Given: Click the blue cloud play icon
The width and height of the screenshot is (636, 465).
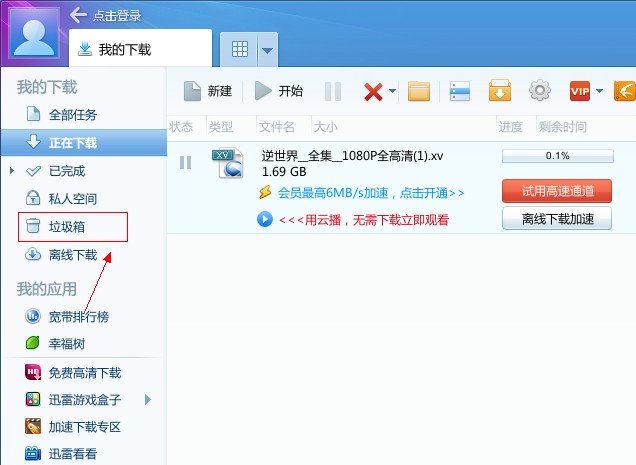Looking at the screenshot, I should 264,219.
